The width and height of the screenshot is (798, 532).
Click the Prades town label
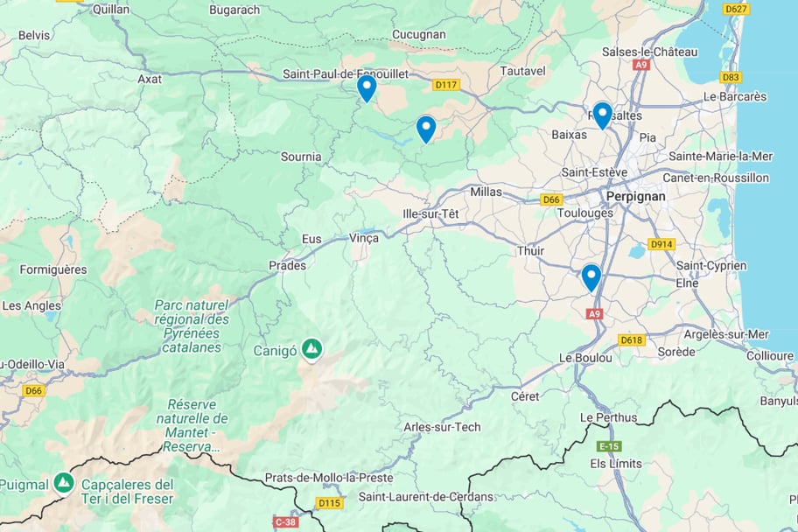(x=288, y=266)
